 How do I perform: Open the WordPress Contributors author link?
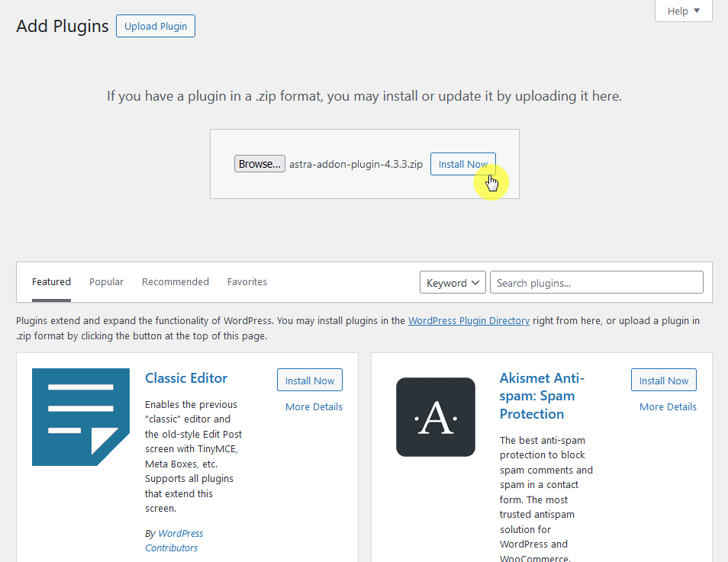pos(174,540)
